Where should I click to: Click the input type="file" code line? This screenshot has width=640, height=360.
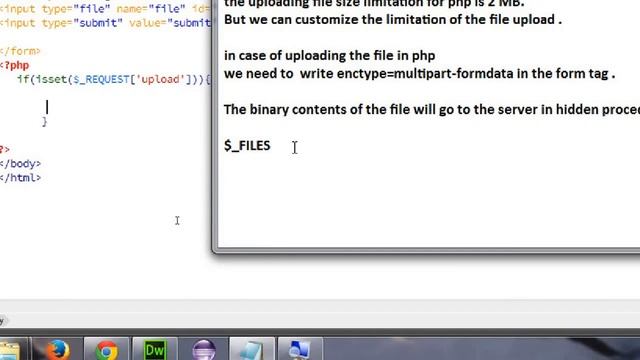click(106, 9)
